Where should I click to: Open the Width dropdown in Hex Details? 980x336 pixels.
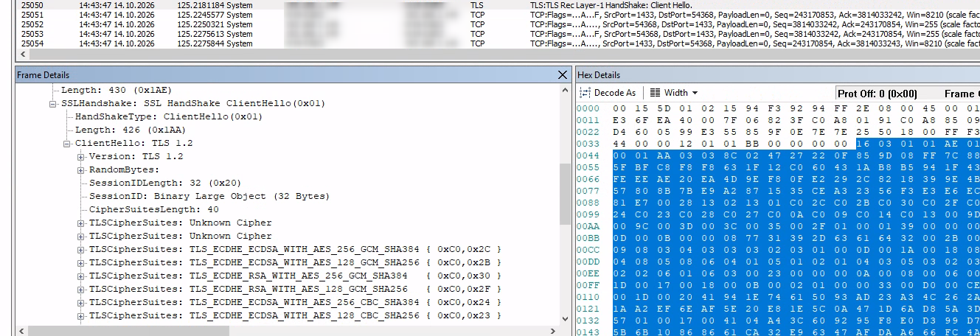695,93
